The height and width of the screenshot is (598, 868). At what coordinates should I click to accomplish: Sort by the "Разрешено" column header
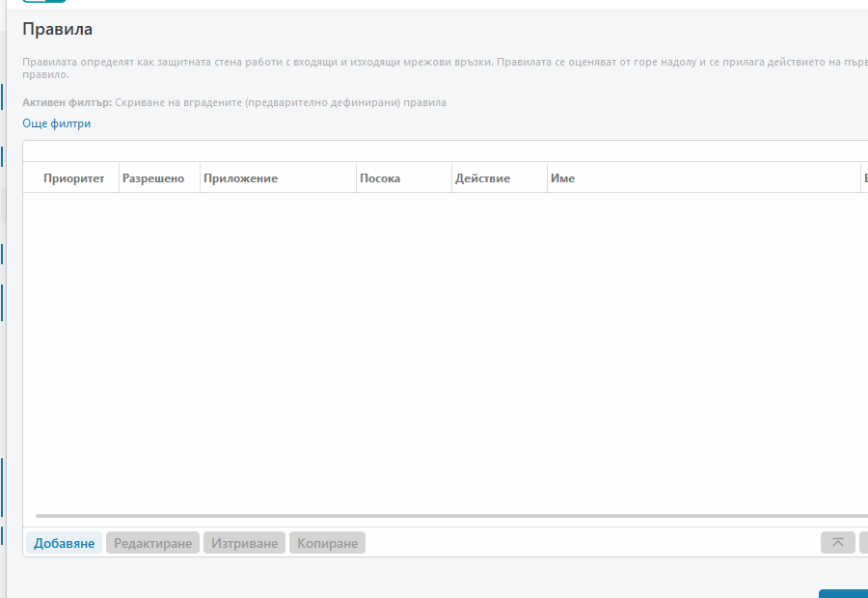point(153,178)
